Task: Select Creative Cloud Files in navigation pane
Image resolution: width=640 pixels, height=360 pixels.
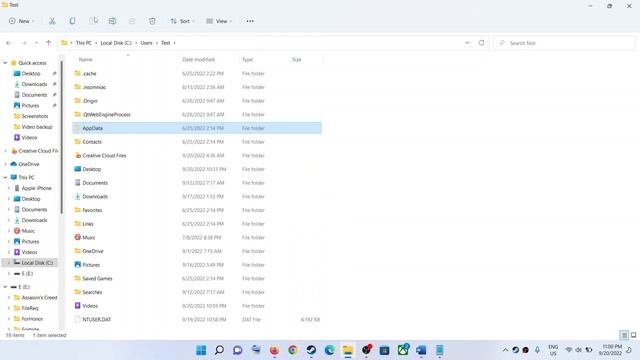Action: pyautogui.click(x=34, y=151)
